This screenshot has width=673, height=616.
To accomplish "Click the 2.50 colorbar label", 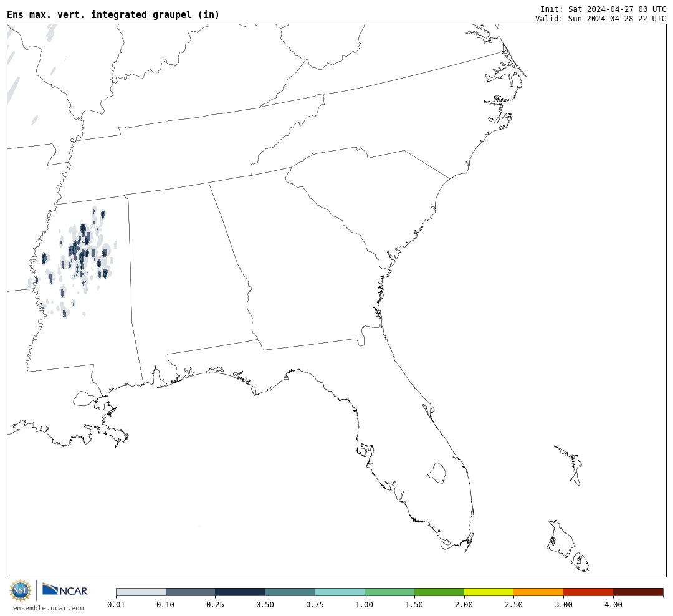I will click(513, 604).
